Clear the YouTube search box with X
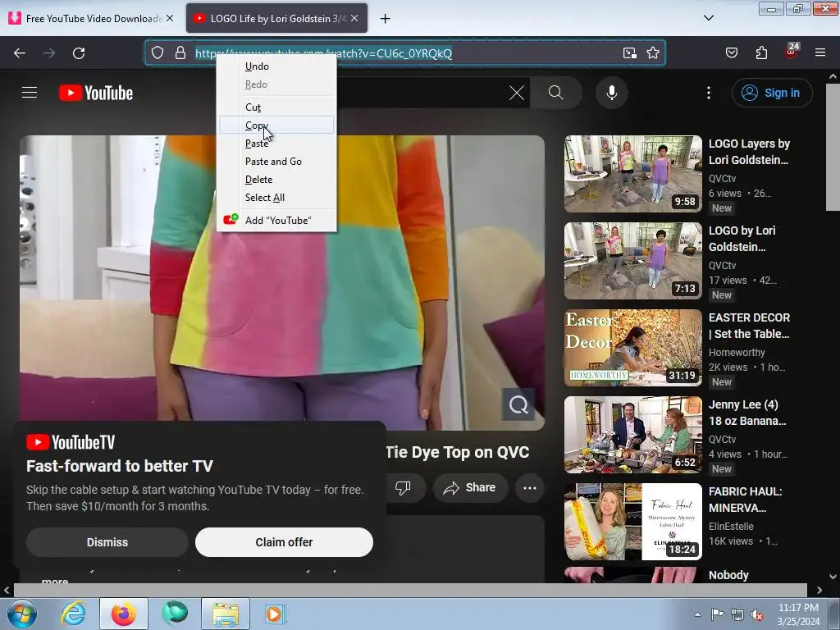 [x=517, y=93]
